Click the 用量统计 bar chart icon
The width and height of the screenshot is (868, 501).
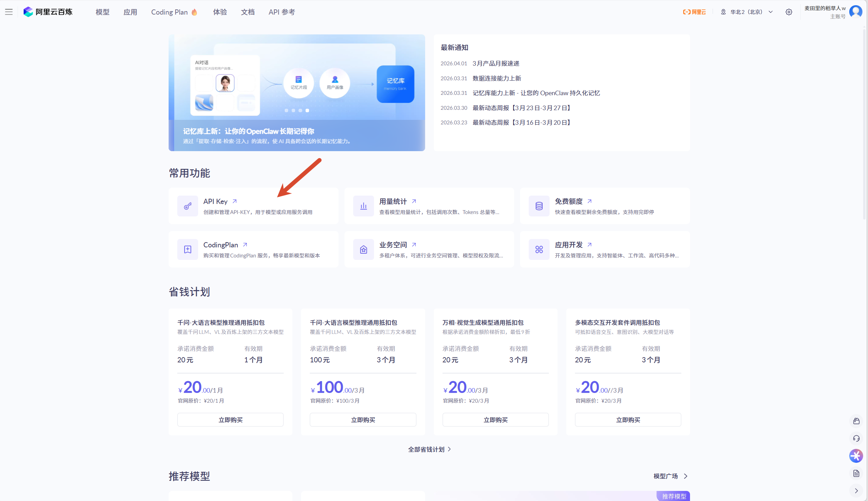pos(363,206)
